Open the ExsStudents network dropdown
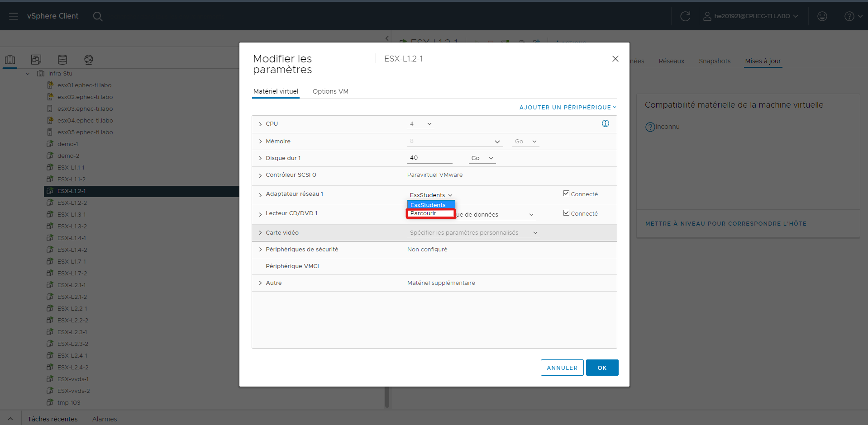 point(431,195)
